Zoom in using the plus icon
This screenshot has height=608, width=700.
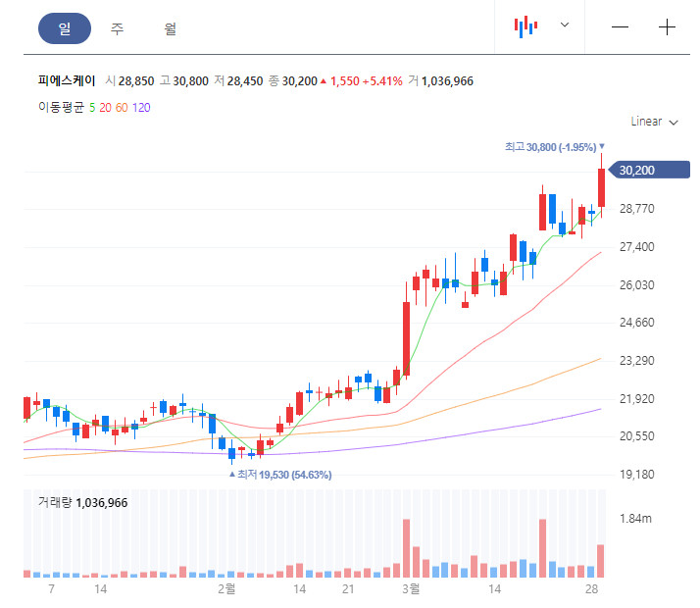[667, 27]
